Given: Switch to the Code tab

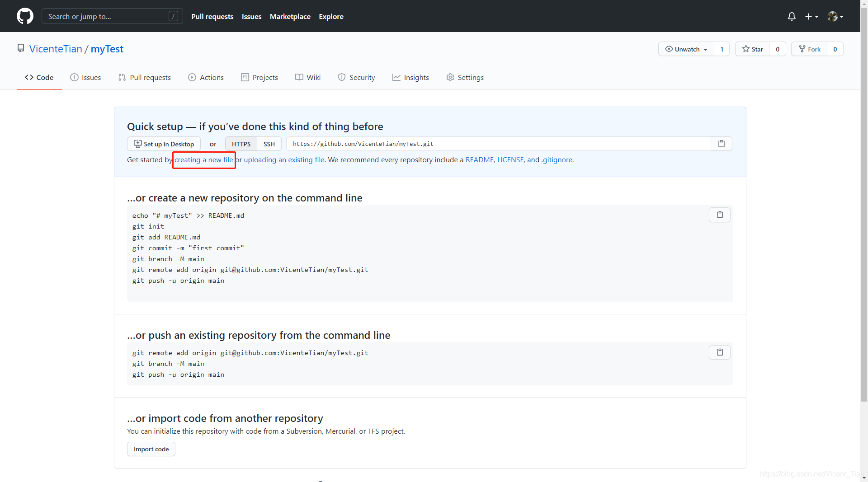Looking at the screenshot, I should (39, 77).
